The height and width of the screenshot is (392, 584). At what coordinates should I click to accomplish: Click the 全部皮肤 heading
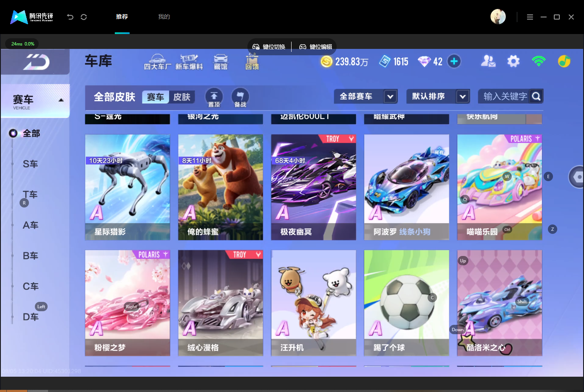point(115,97)
